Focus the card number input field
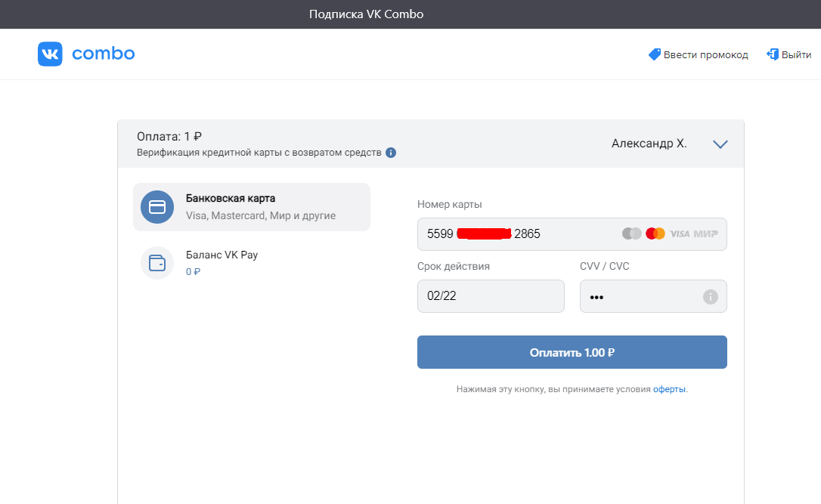 (x=572, y=234)
